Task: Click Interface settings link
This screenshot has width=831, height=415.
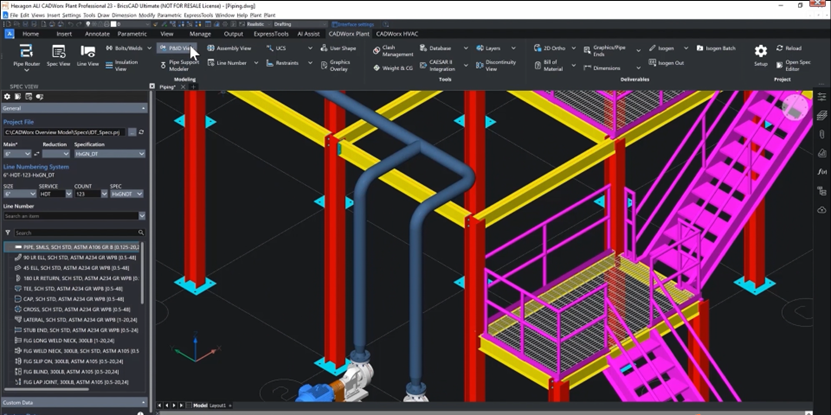Action: point(355,24)
